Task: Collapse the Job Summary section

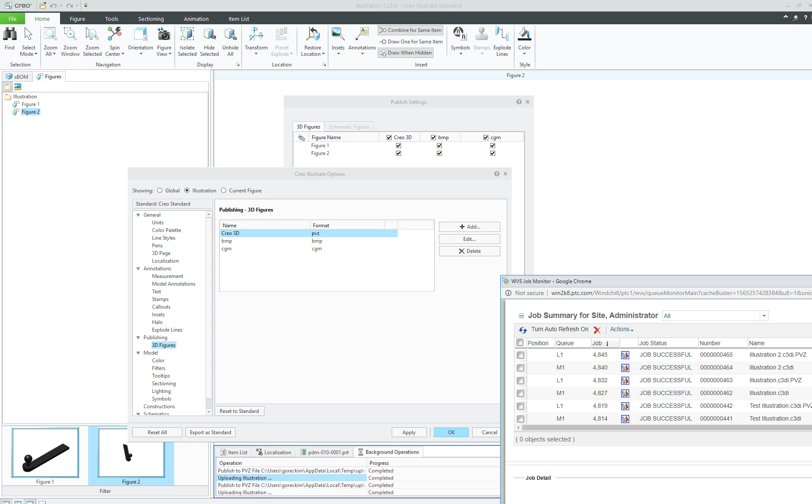Action: 521,316
